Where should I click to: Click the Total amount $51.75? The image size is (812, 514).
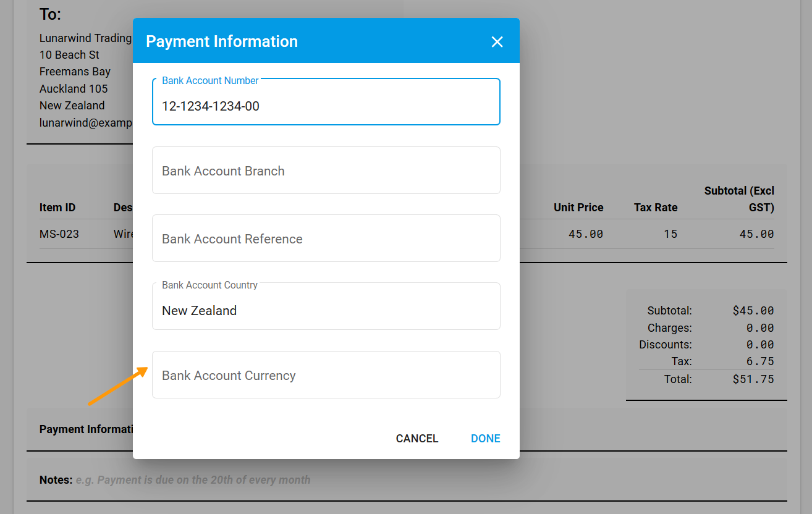(753, 379)
